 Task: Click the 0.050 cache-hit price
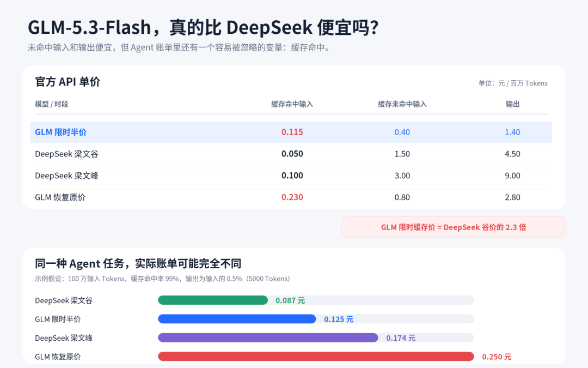click(x=292, y=154)
